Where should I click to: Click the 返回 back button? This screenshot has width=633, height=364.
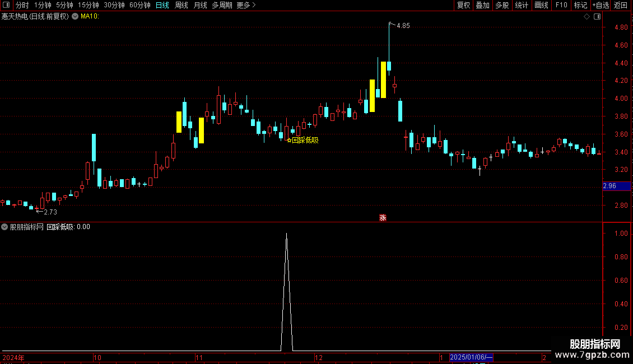621,5
